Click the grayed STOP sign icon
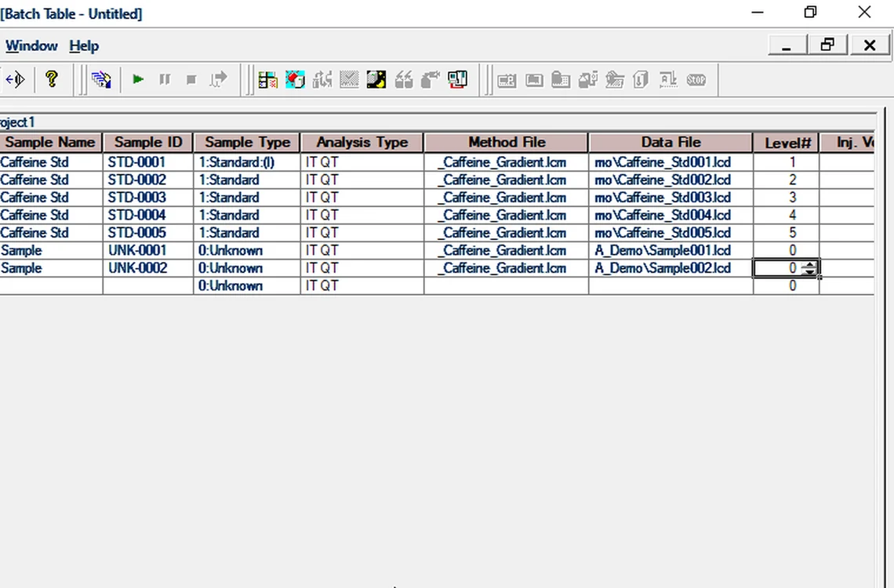The width and height of the screenshot is (894, 588). point(696,80)
